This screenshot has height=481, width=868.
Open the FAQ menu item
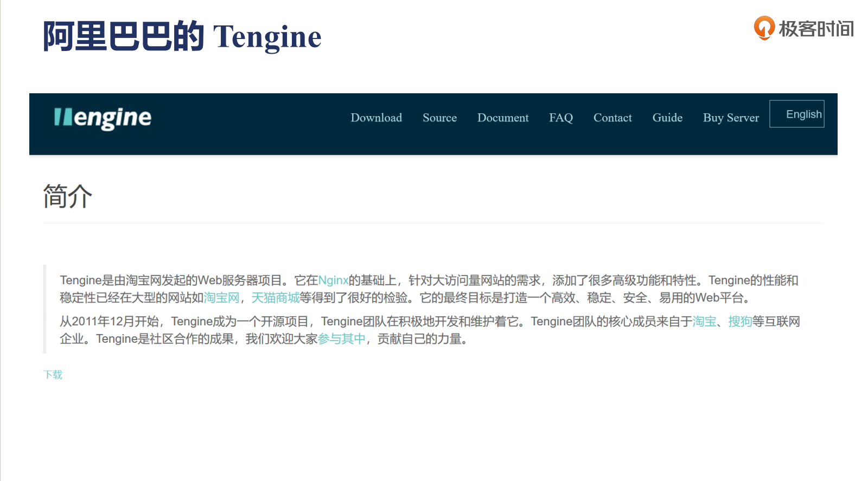coord(561,118)
